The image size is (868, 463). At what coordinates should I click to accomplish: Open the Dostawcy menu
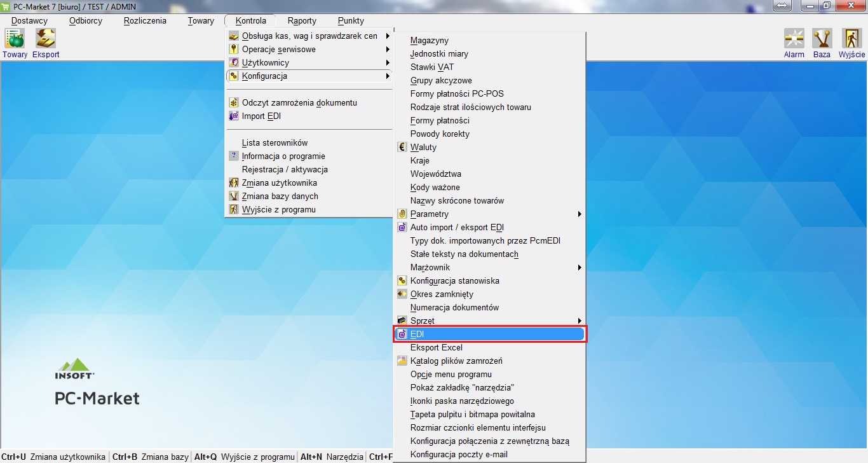tap(29, 21)
